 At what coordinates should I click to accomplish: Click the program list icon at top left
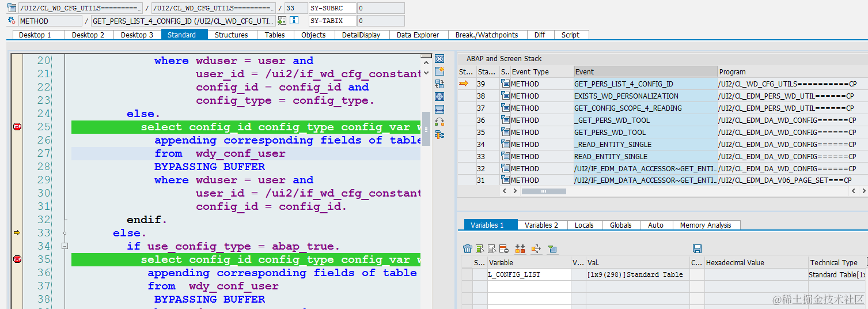click(x=12, y=8)
